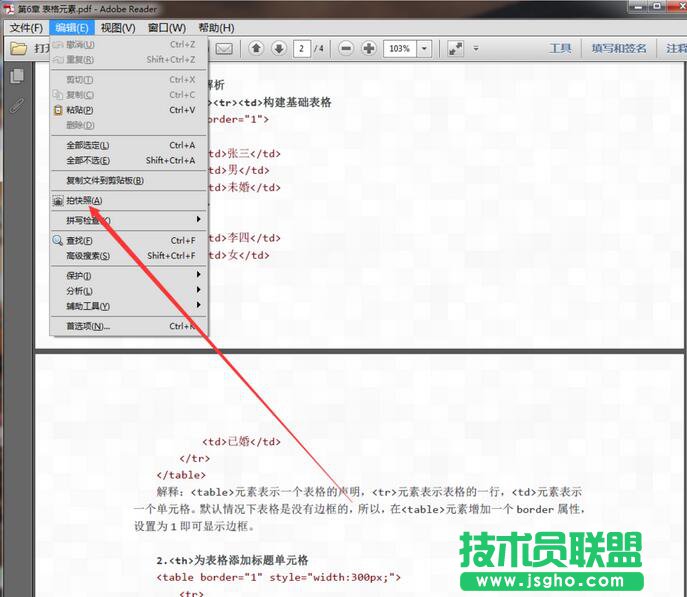The height and width of the screenshot is (597, 687).
Task: Click the current page number field
Action: click(x=302, y=48)
